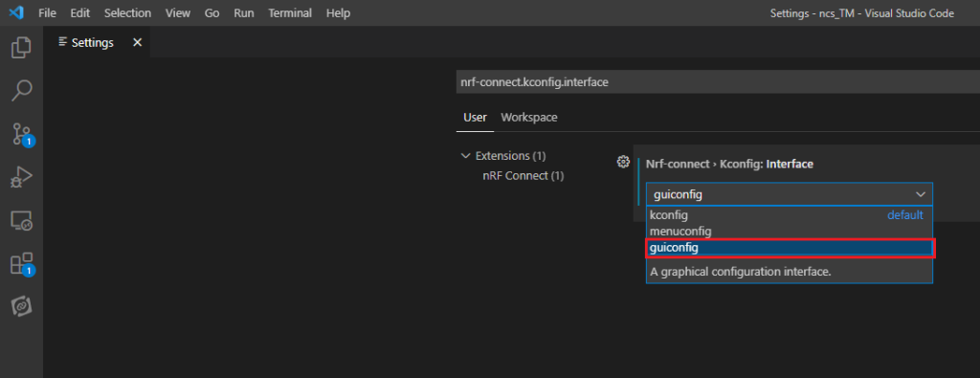Image resolution: width=980 pixels, height=378 pixels.
Task: Open the gear menu for Kconfig Interface setting
Action: pos(622,162)
